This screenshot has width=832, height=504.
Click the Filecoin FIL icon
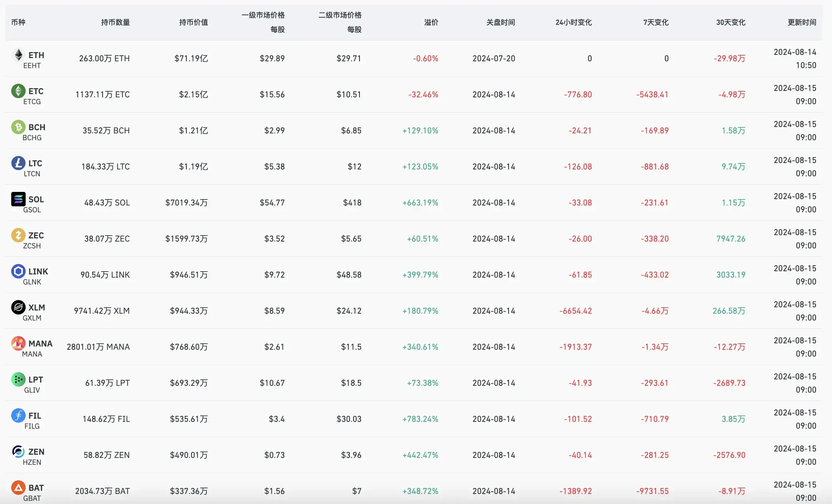(18, 415)
